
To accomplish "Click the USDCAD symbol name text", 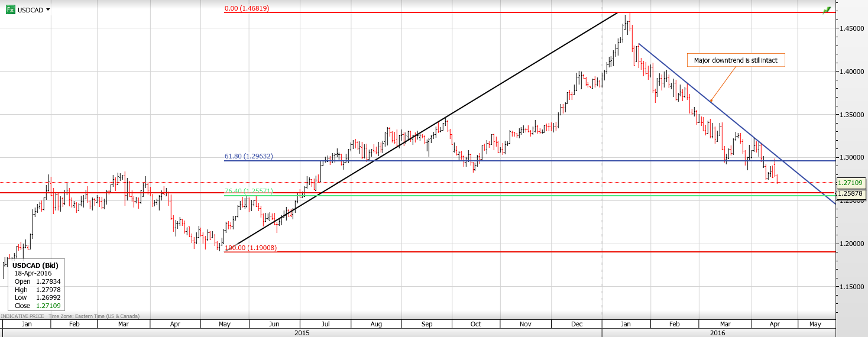I will 30,10.
